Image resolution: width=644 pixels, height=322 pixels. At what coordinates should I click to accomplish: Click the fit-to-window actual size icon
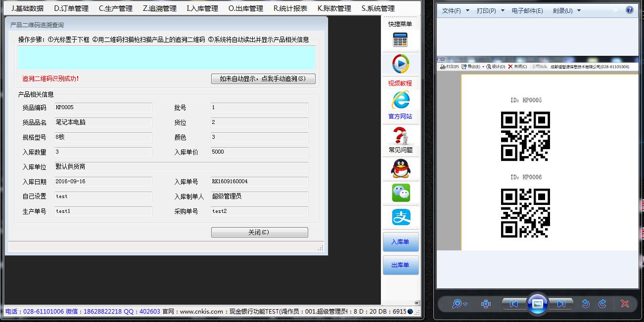pos(486,304)
